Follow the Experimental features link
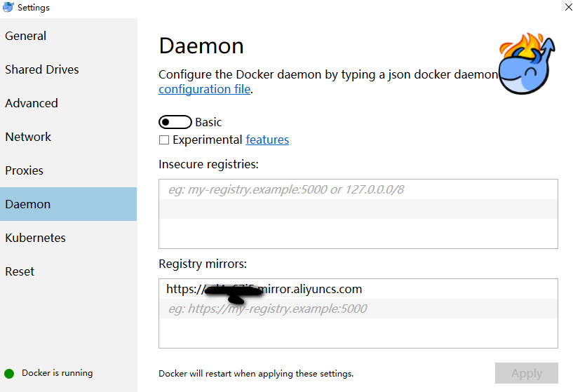This screenshot has width=573, height=392. (x=267, y=140)
